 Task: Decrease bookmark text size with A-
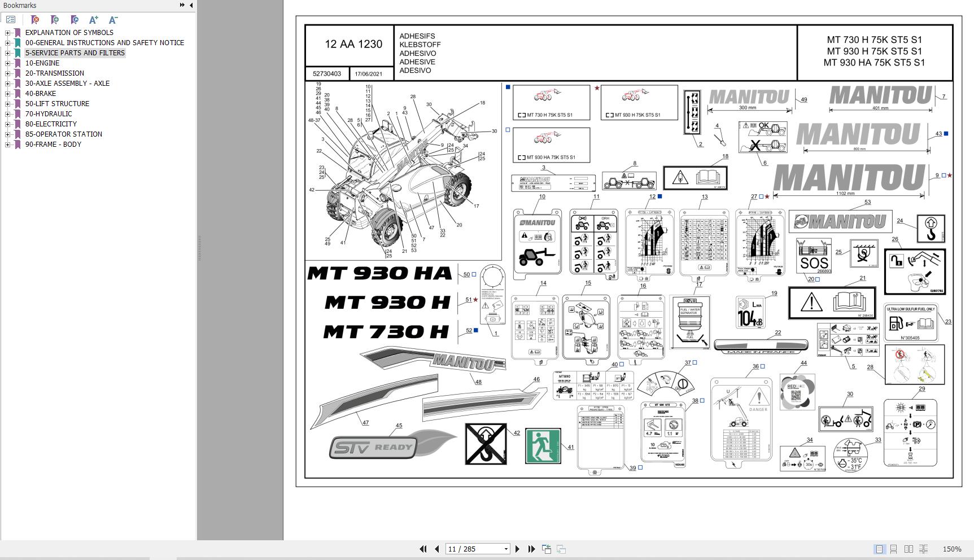pyautogui.click(x=113, y=20)
